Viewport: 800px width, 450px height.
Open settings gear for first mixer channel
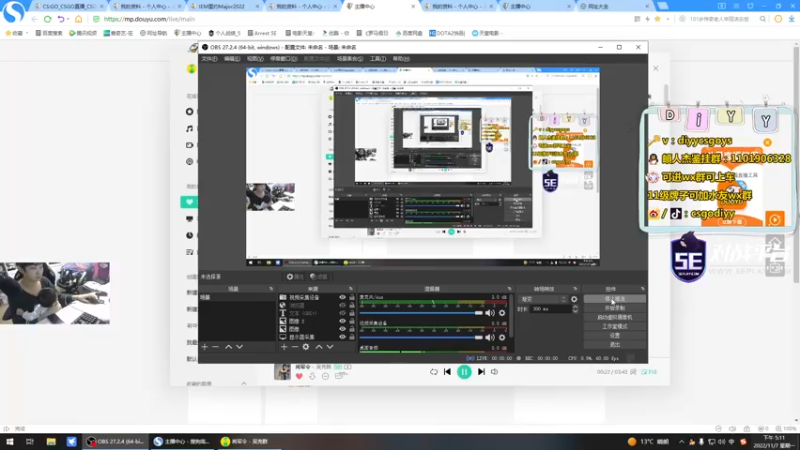coord(502,313)
